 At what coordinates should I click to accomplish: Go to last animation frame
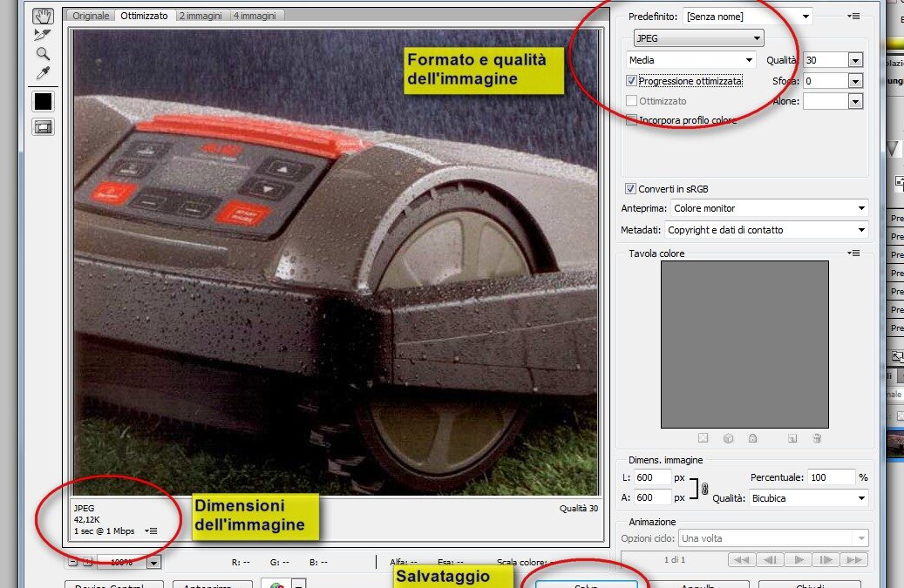[x=853, y=560]
